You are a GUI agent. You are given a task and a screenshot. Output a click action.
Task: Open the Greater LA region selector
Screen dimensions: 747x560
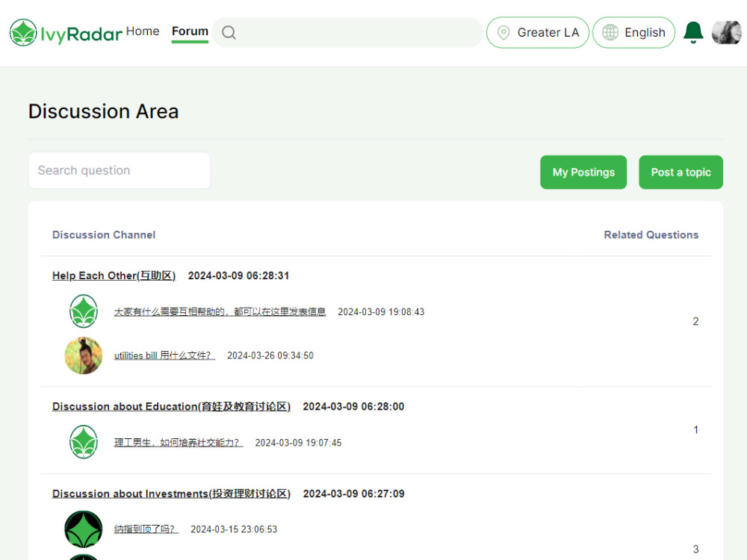[x=538, y=32]
